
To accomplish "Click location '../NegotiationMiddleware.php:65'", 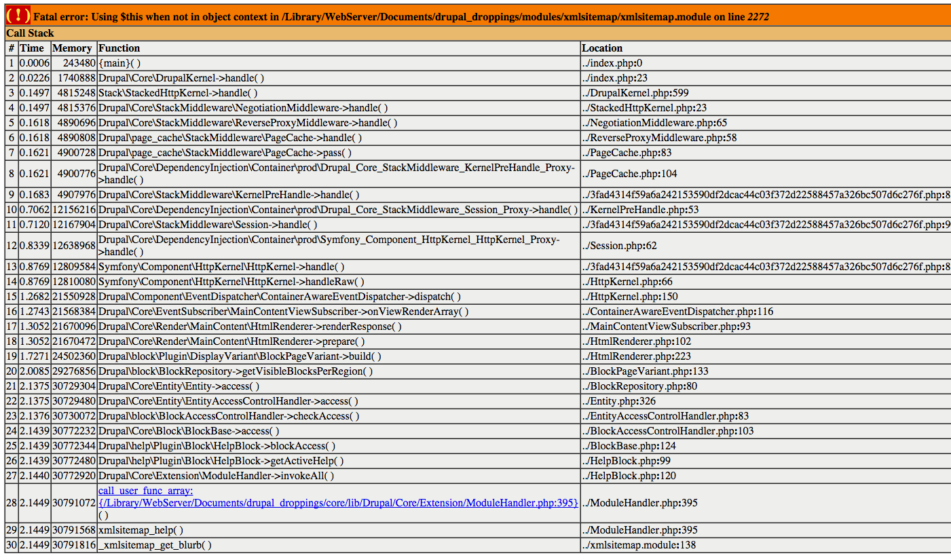I will (x=654, y=123).
